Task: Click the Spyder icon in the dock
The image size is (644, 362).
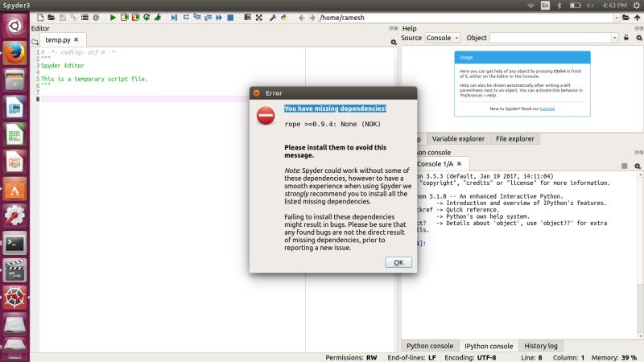Action: coord(14,298)
